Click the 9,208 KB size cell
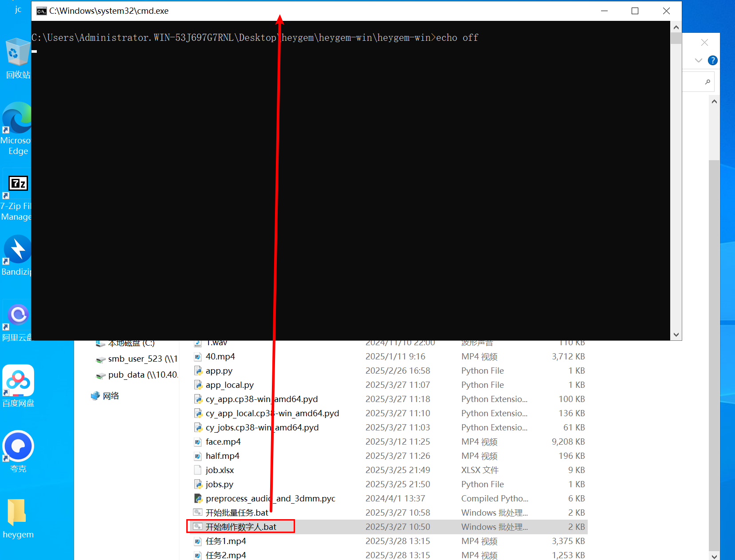Image resolution: width=735 pixels, height=560 pixels. pos(568,442)
